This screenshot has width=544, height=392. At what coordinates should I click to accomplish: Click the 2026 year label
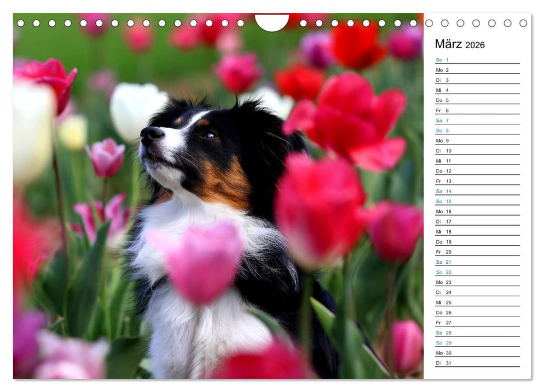(x=475, y=45)
